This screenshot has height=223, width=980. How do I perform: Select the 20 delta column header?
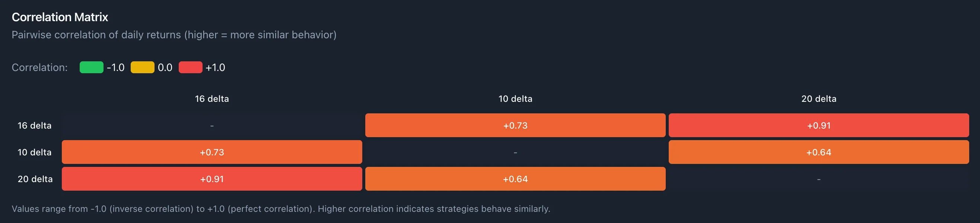819,99
